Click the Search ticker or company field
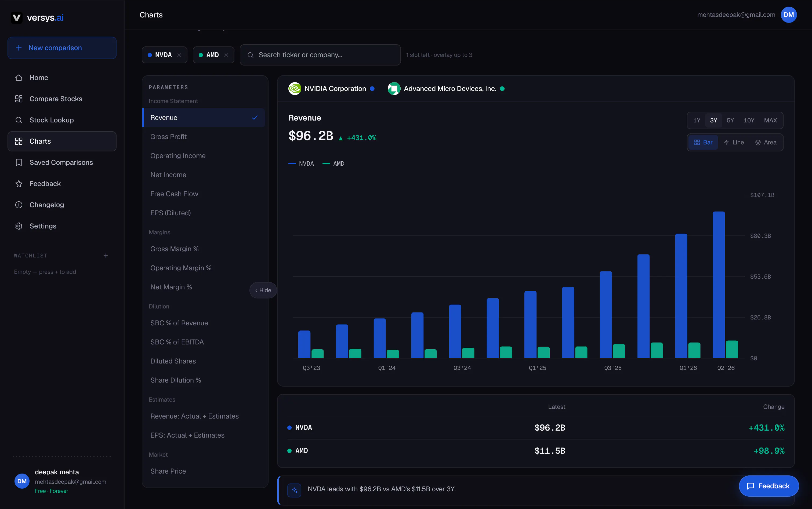This screenshot has height=509, width=812. coord(320,55)
